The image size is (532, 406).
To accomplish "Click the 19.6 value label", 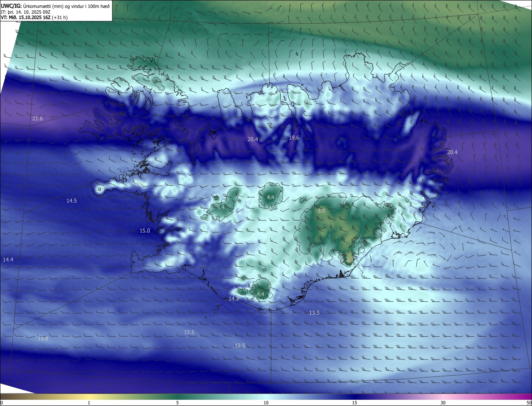I will click(294, 137).
